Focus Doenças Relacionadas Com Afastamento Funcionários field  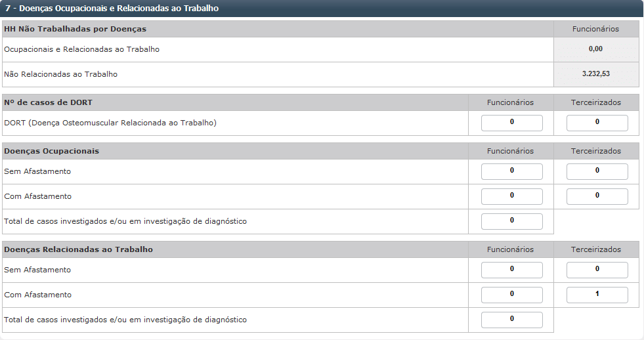[x=511, y=295]
